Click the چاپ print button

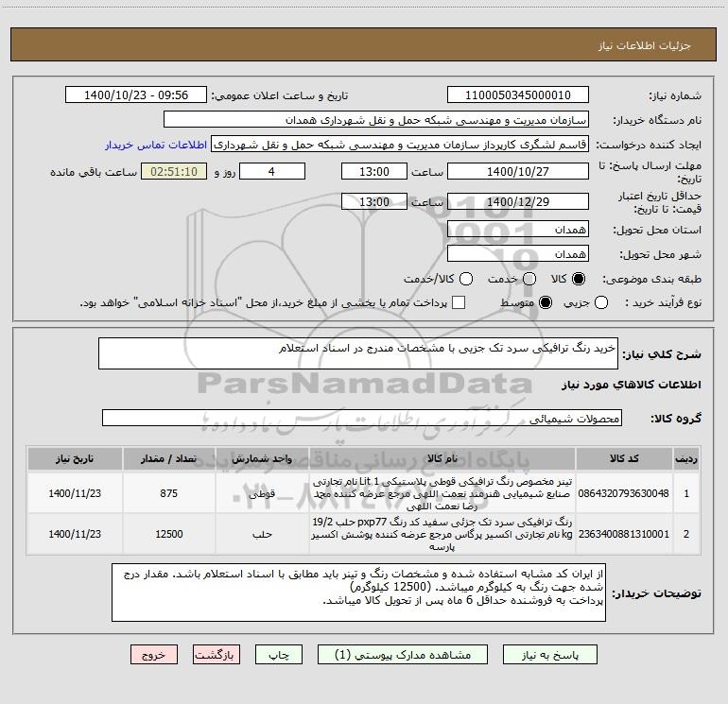click(279, 655)
